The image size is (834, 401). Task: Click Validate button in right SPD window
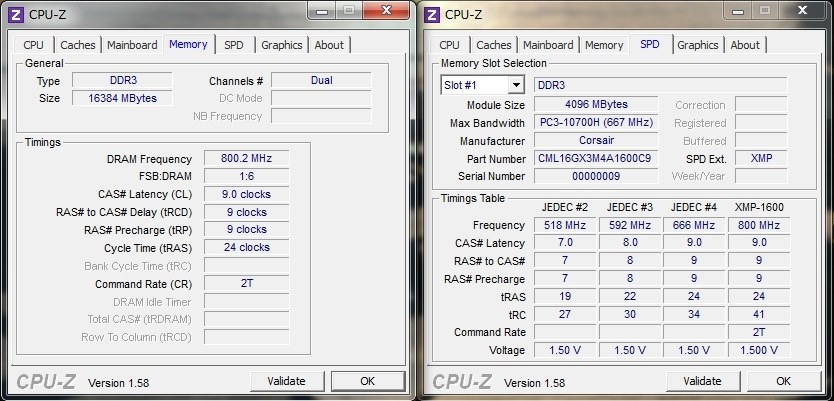click(703, 381)
